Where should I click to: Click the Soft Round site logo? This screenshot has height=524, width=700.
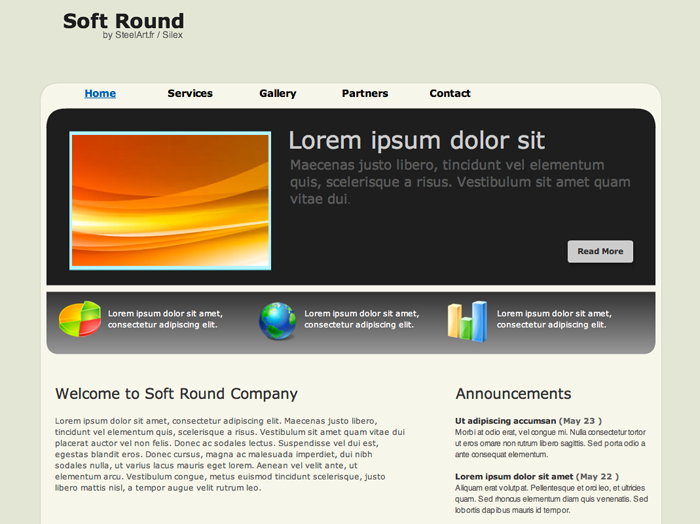point(123,21)
